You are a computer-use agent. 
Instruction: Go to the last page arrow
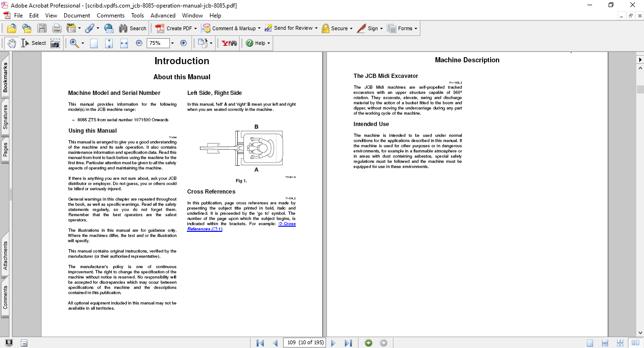click(348, 343)
